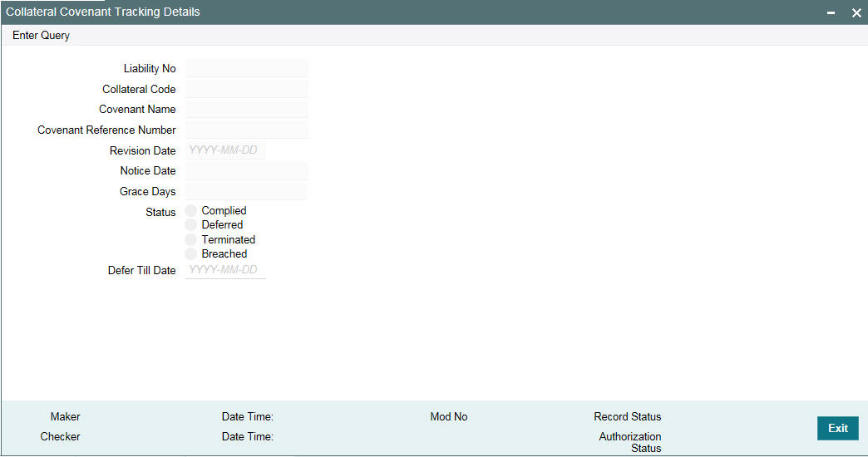868x457 pixels.
Task: Close the Collateral Covenant Tracking Details window
Action: [x=856, y=12]
